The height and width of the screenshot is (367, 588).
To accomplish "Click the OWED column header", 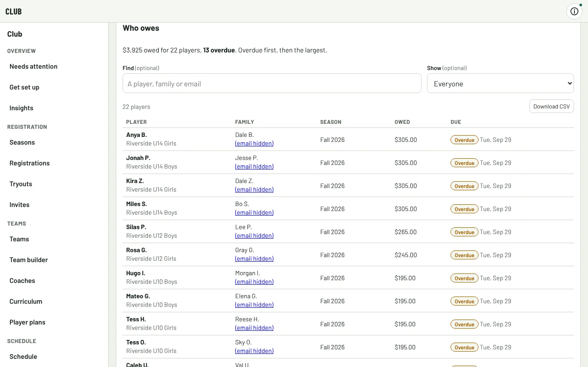I will 402,122.
